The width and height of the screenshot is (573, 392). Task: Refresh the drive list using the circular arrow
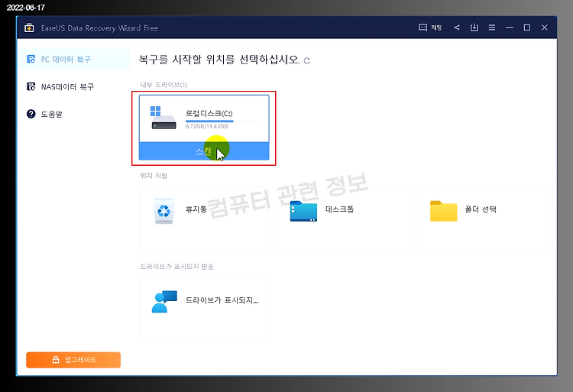[x=306, y=60]
